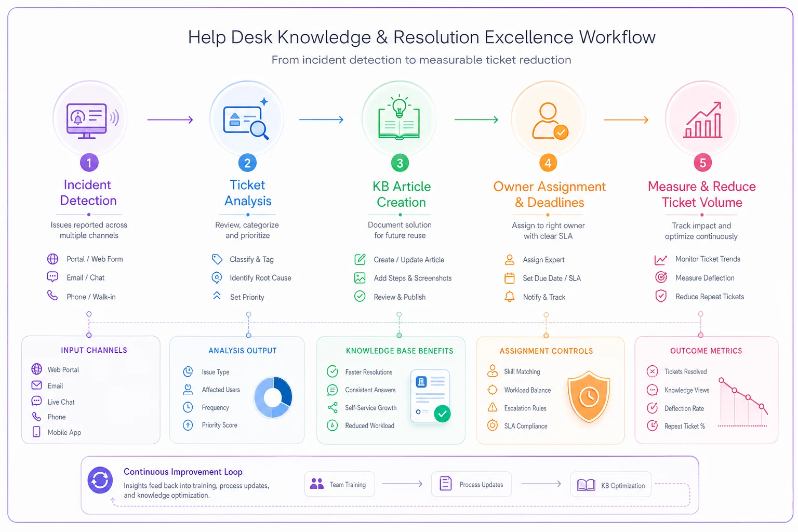Click the Continuous Improvement Loop cycle icon

(x=100, y=480)
